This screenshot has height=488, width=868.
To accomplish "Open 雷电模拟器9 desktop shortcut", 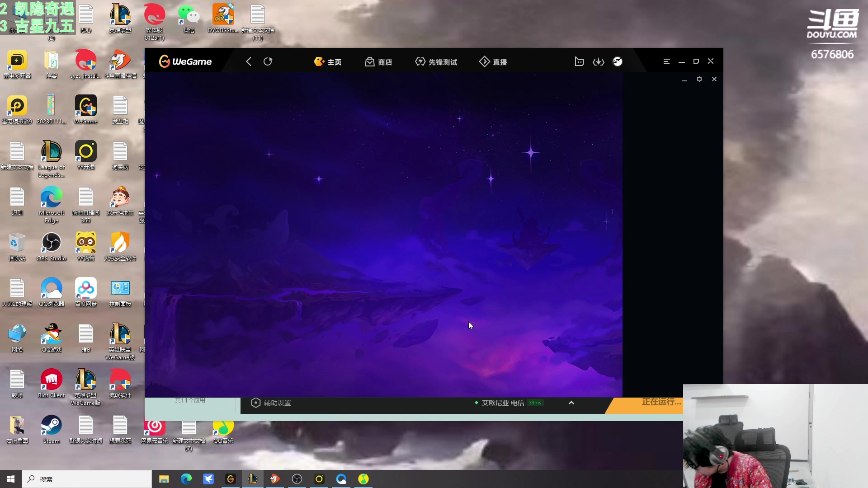I will [17, 110].
